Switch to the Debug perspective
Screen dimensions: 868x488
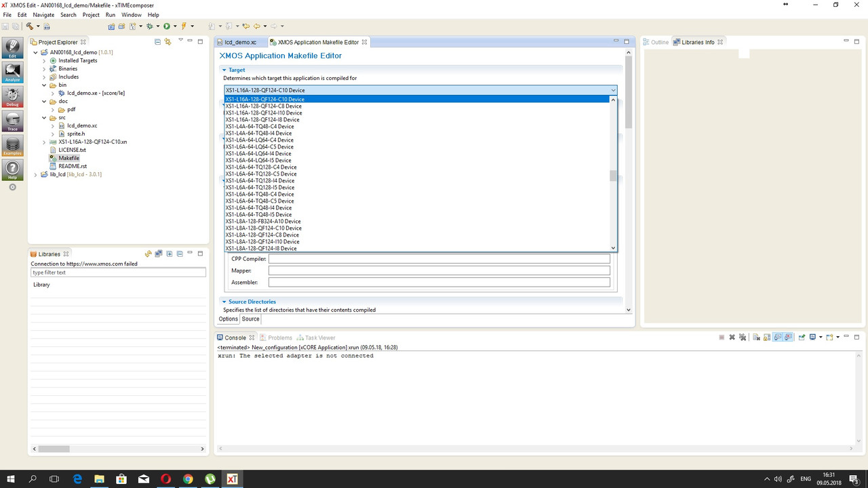coord(12,97)
